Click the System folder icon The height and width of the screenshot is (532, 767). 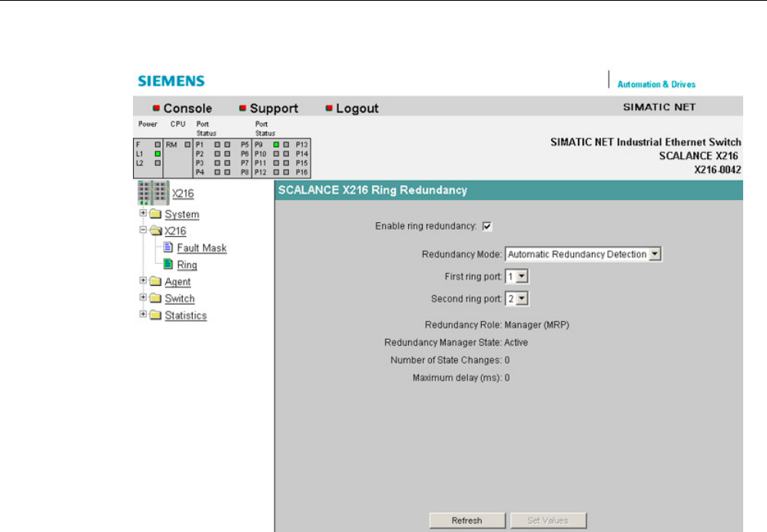coord(155,214)
